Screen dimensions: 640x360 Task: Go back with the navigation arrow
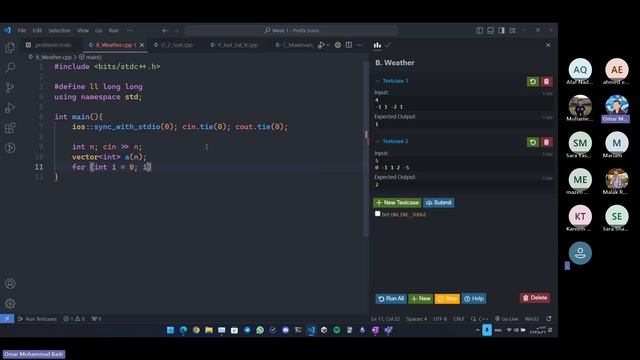165,31
